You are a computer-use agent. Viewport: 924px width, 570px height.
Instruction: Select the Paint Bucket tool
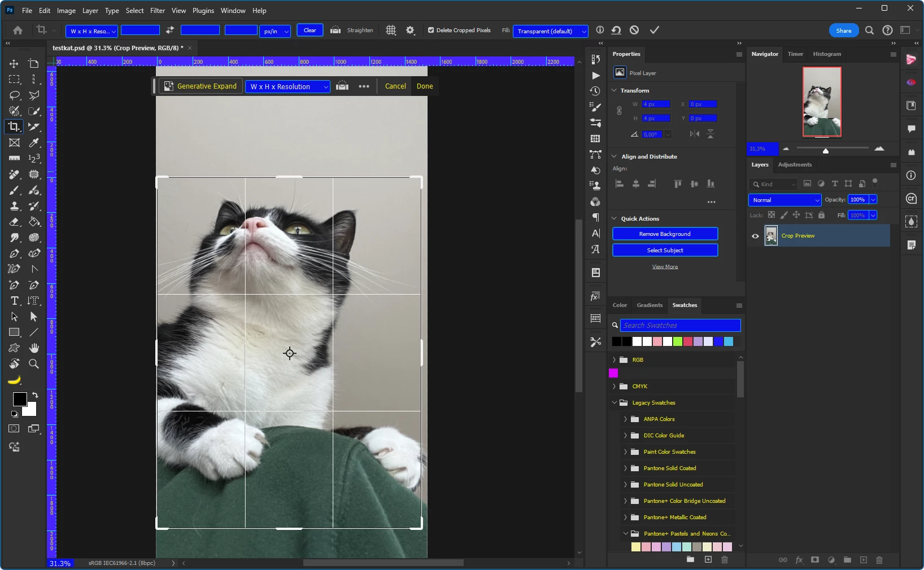pos(34,222)
